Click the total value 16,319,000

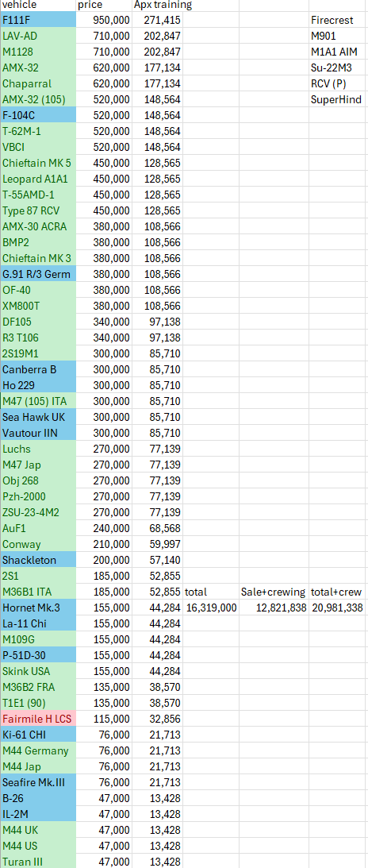tap(210, 608)
